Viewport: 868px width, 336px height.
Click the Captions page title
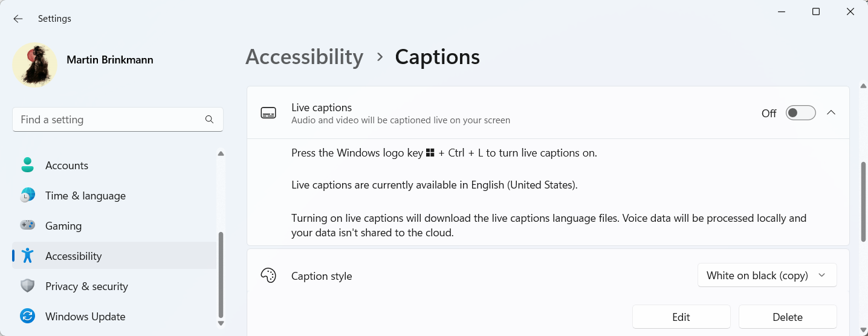tap(438, 57)
